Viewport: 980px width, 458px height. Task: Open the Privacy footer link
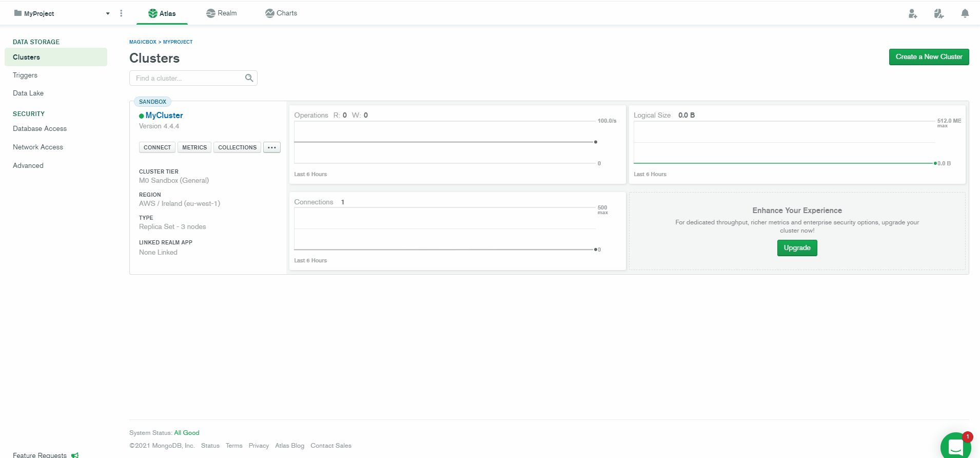259,446
